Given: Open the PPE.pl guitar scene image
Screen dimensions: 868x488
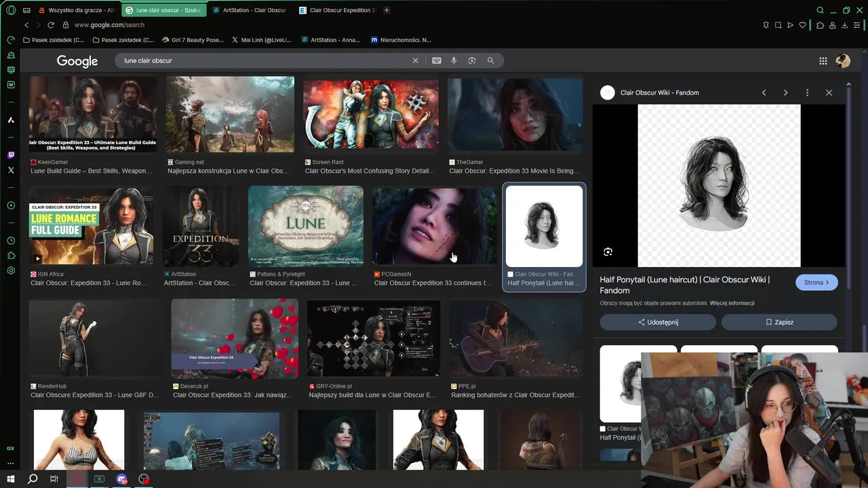Looking at the screenshot, I should tap(516, 338).
